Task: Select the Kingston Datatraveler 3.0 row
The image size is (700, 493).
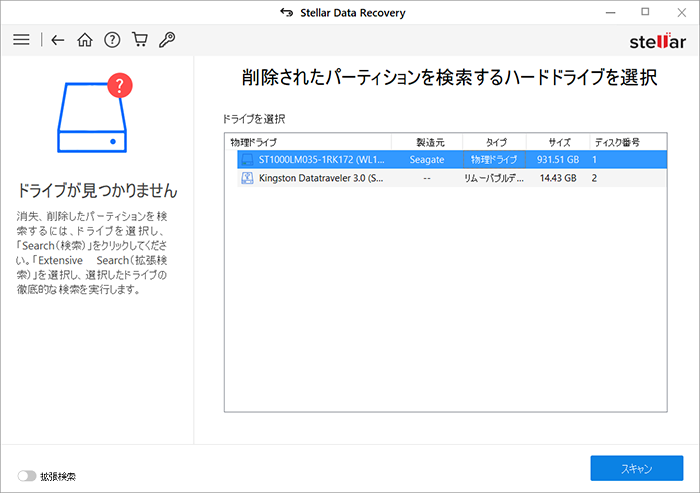Action: [x=452, y=178]
